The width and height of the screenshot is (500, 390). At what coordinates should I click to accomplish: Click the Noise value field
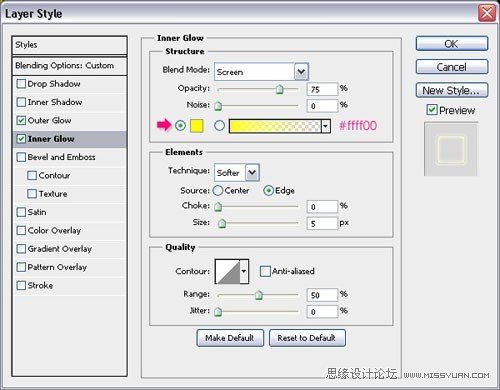pos(322,106)
